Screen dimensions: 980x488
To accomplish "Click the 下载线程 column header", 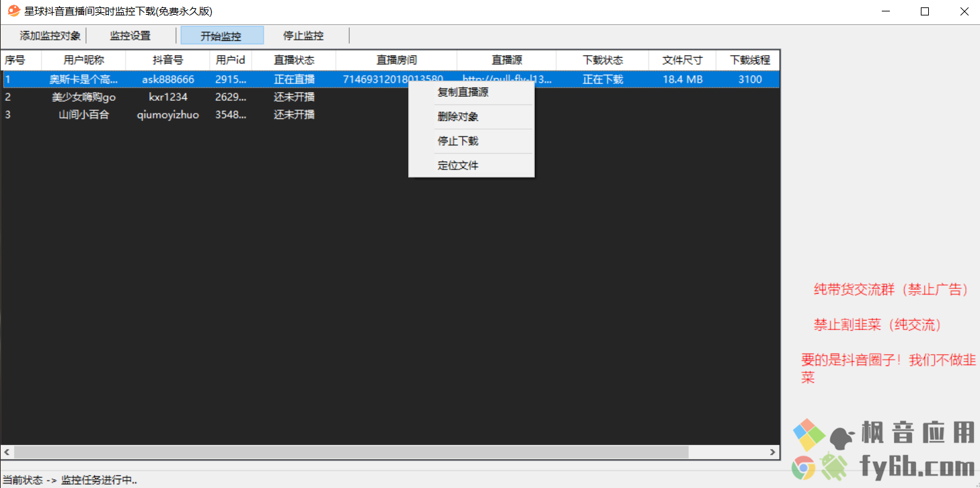I will (748, 60).
